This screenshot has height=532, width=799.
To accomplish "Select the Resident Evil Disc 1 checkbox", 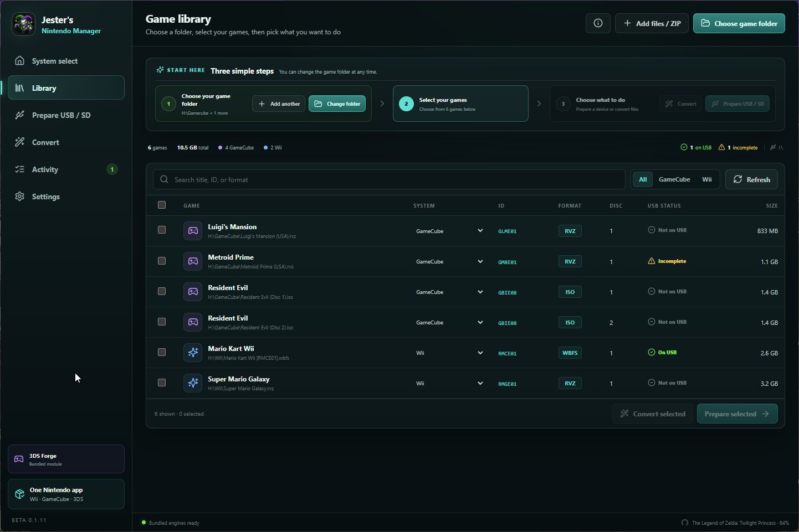I will click(162, 291).
